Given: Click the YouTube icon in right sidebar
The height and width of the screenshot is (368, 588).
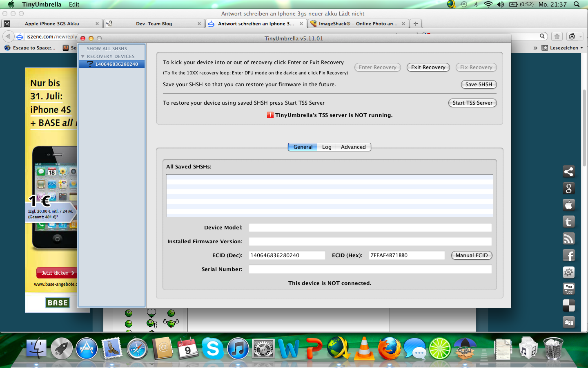Looking at the screenshot, I should coord(569,289).
